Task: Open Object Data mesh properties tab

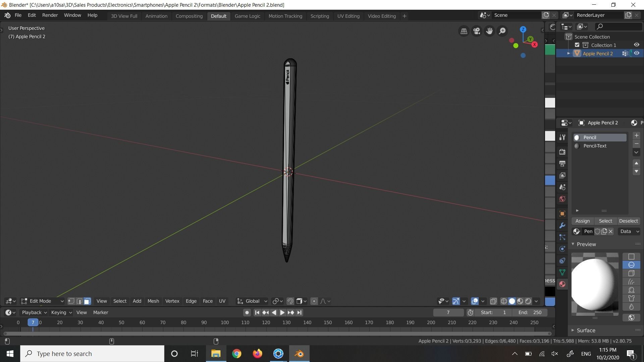Action: 562,272
